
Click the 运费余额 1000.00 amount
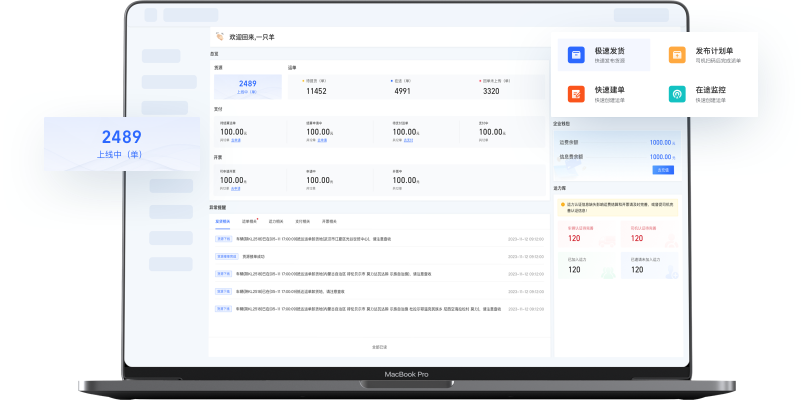(662, 143)
